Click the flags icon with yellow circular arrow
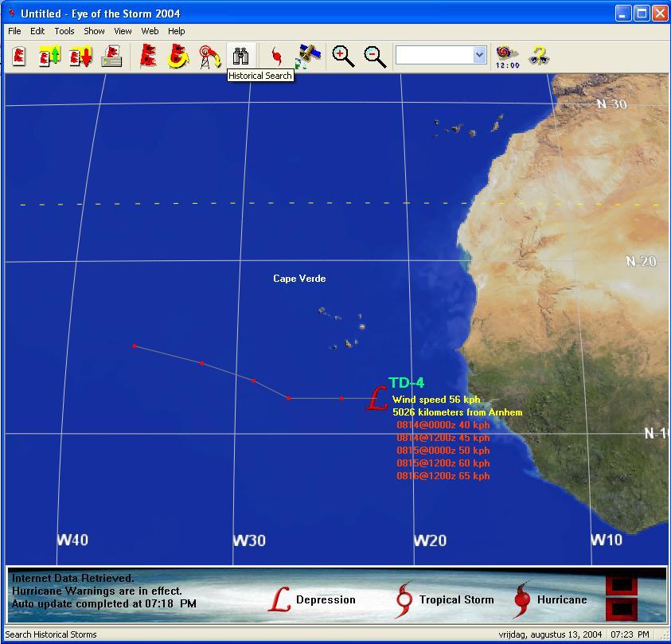Screen dimensions: 671x644 178,56
